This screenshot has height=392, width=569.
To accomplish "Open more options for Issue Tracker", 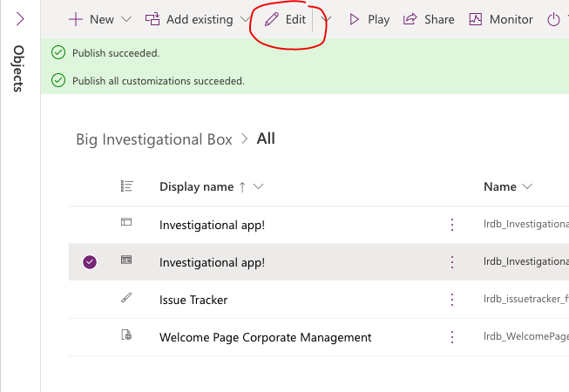I will point(452,300).
